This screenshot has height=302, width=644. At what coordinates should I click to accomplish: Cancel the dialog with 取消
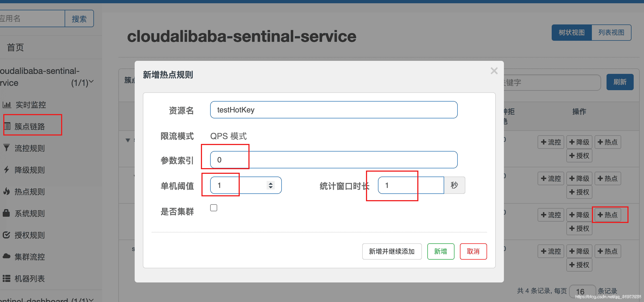473,251
